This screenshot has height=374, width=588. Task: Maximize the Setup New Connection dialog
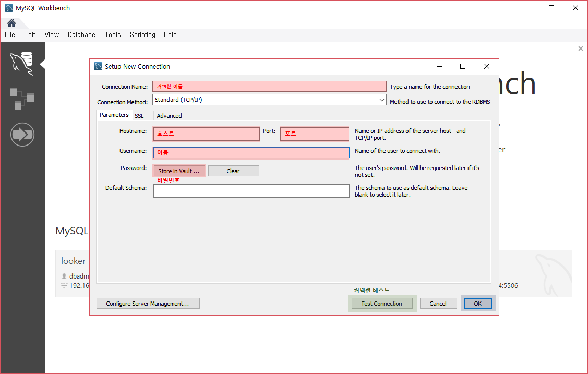[463, 66]
